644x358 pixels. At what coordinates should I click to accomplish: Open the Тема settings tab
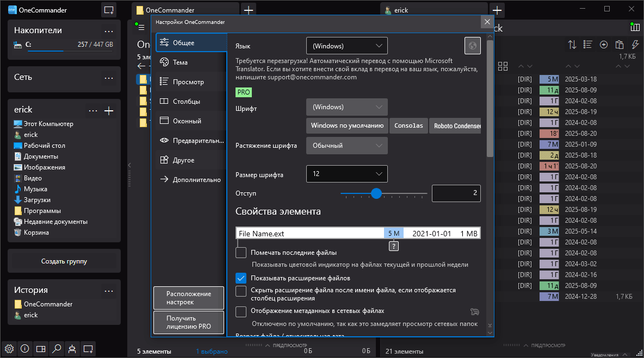pos(191,62)
